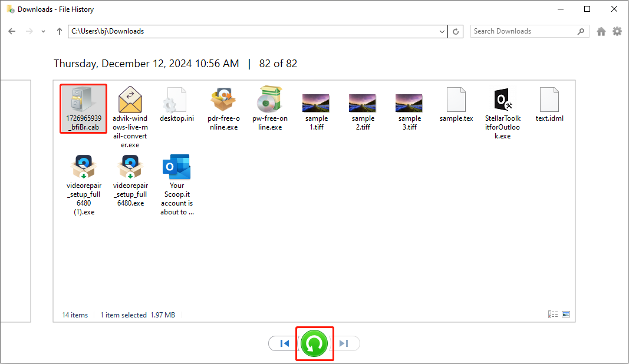
Task: Click the green Restore button
Action: coord(314,343)
